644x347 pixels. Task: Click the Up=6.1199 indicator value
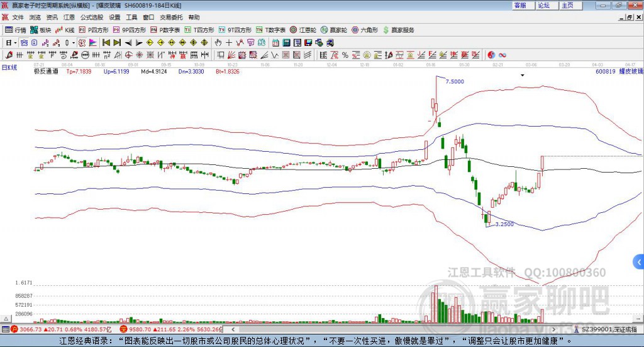[x=116, y=71]
